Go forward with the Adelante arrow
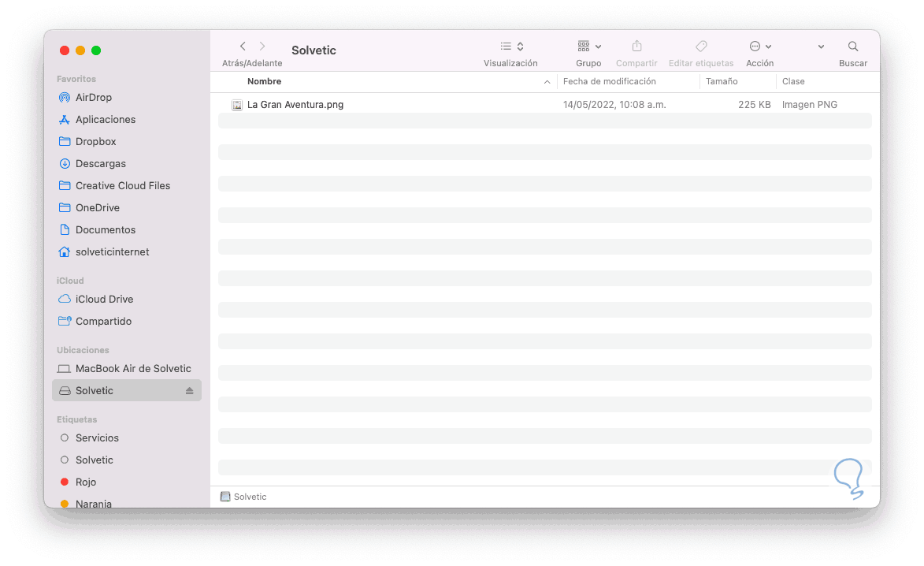Viewport: 924px width, 566px height. (x=262, y=46)
